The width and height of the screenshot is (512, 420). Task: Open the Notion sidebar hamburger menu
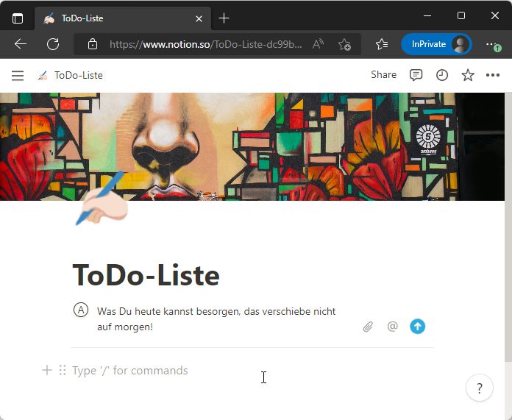18,76
